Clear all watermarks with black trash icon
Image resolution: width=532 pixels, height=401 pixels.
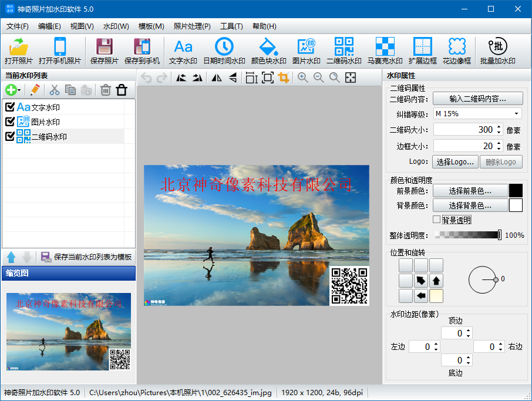(x=122, y=90)
